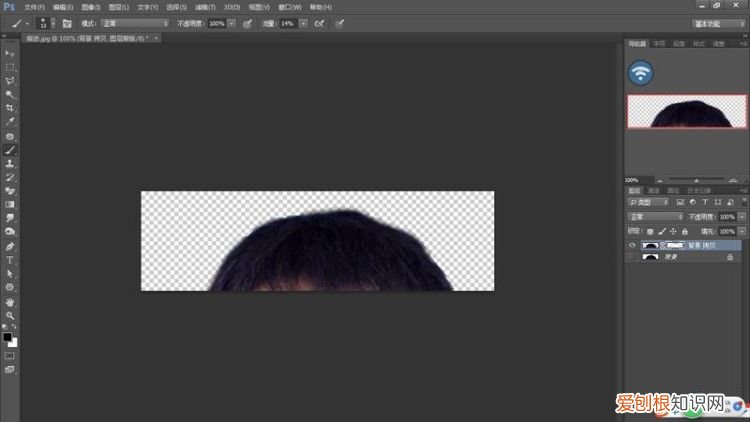
Task: Open the layer blending mode dropdown
Action: click(x=655, y=216)
